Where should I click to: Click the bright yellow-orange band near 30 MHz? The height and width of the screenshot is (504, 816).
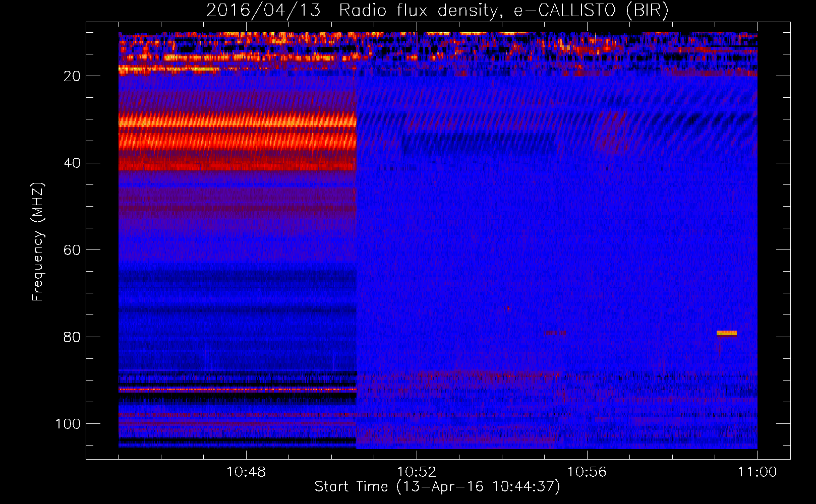coord(238,121)
